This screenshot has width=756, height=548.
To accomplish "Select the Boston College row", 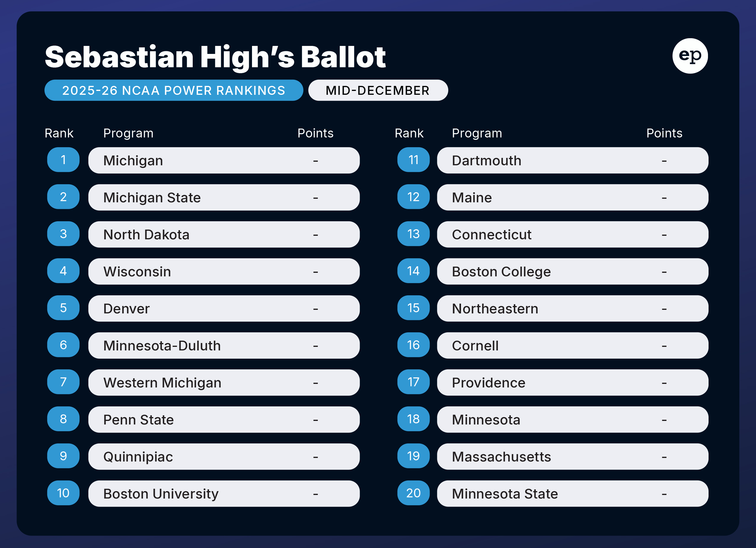I will 572,272.
